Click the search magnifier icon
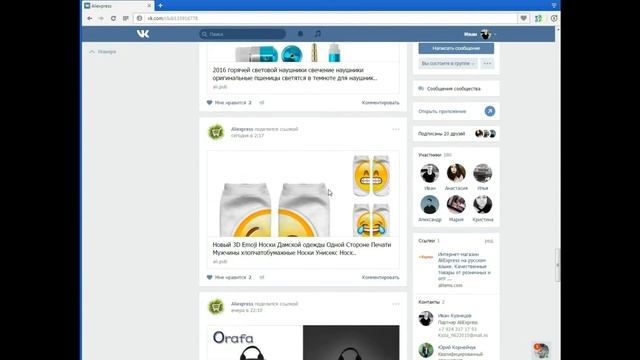Viewport: 640px width, 360px height. (x=204, y=34)
